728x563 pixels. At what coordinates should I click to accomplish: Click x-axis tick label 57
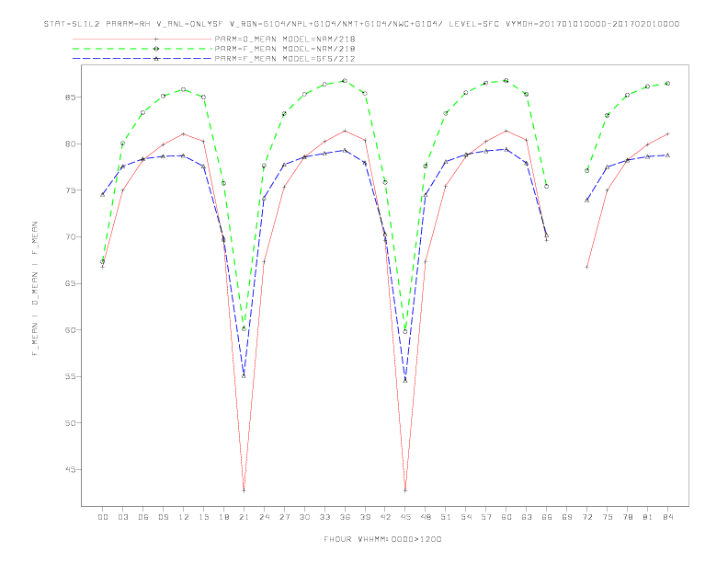486,517
